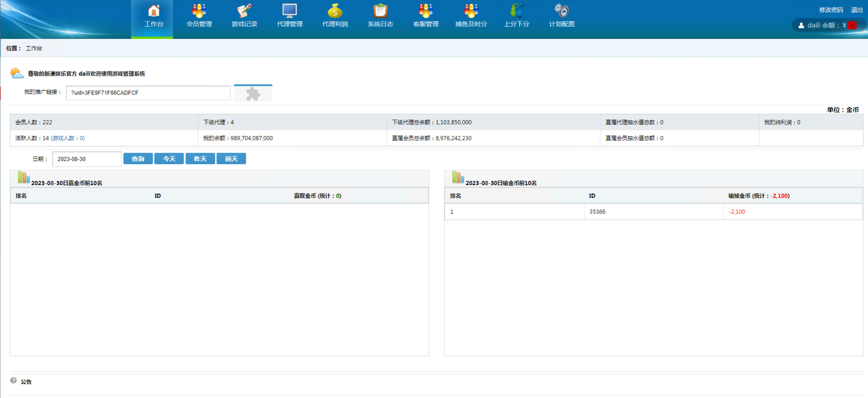Click the puzzle-piece button beside promo link
The width and height of the screenshot is (868, 398).
pyautogui.click(x=253, y=94)
